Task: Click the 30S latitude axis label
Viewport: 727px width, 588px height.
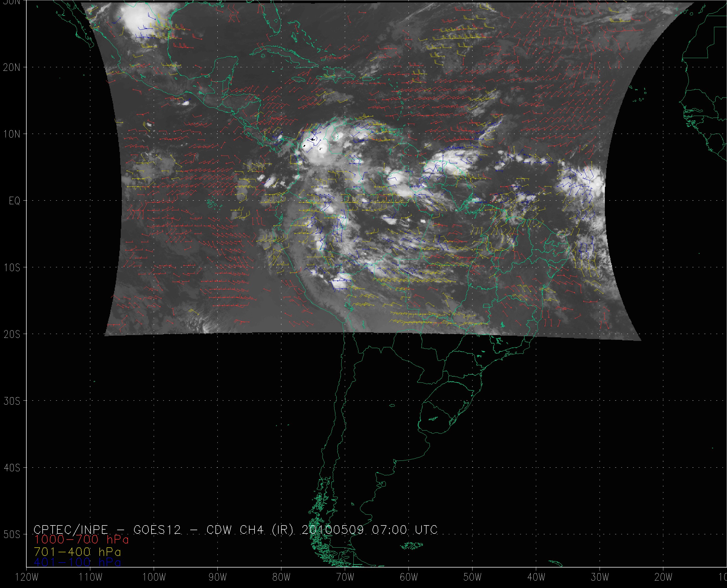Action: tap(12, 401)
